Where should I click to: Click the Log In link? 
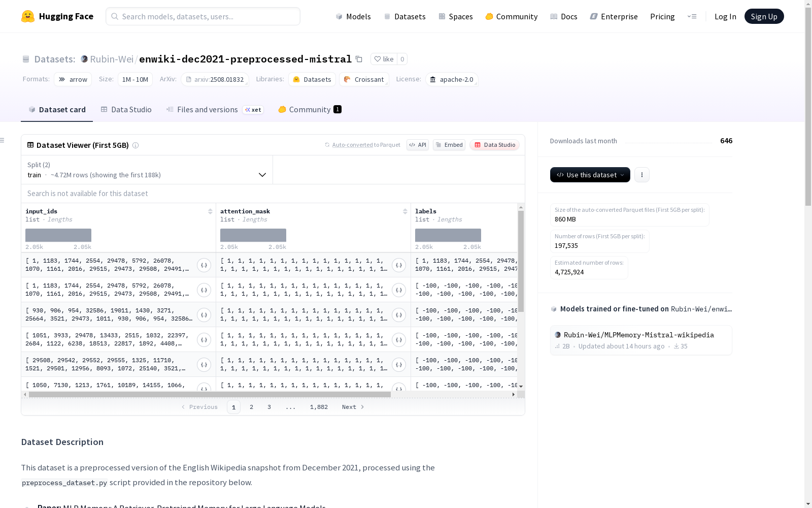725,16
